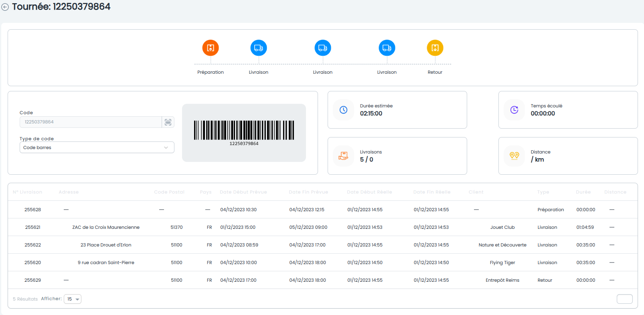Sort by Client column header
This screenshot has height=315, width=644.
pyautogui.click(x=476, y=192)
